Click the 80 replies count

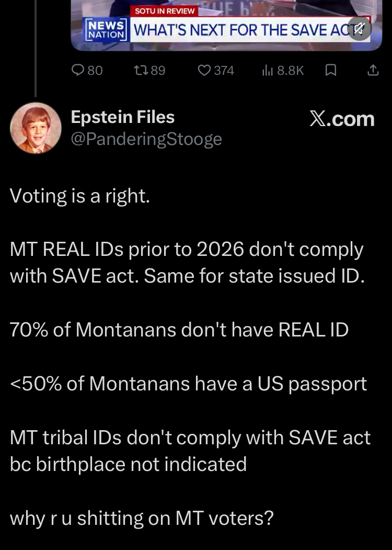point(95,70)
